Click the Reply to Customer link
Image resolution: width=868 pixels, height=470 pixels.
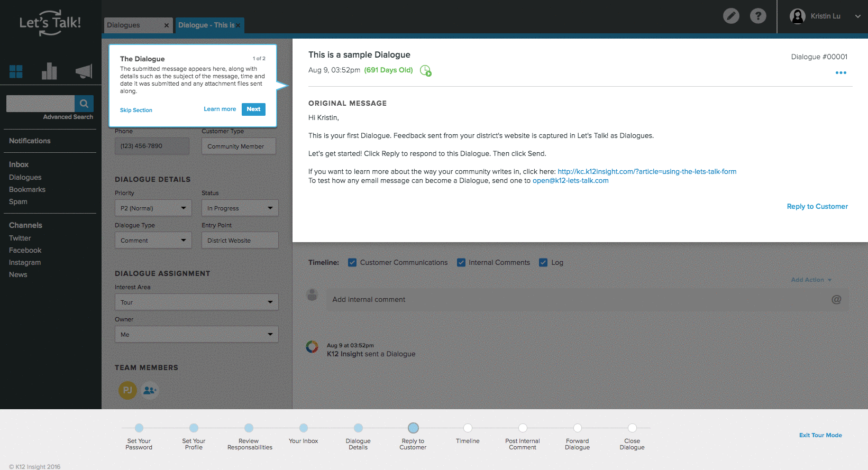click(817, 206)
